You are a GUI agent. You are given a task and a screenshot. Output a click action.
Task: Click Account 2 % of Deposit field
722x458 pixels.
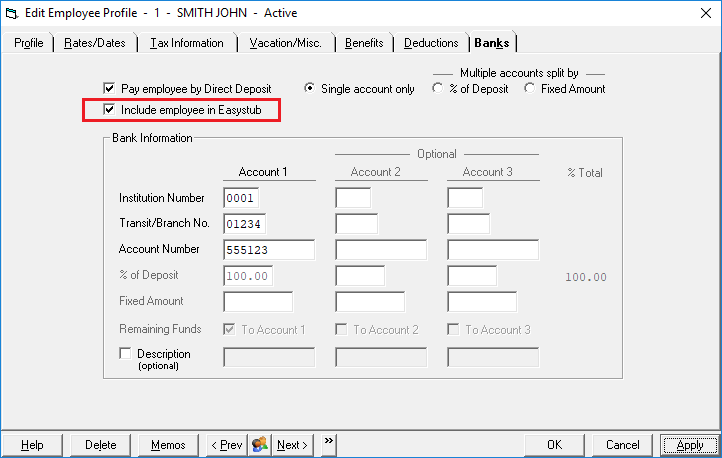(x=360, y=276)
